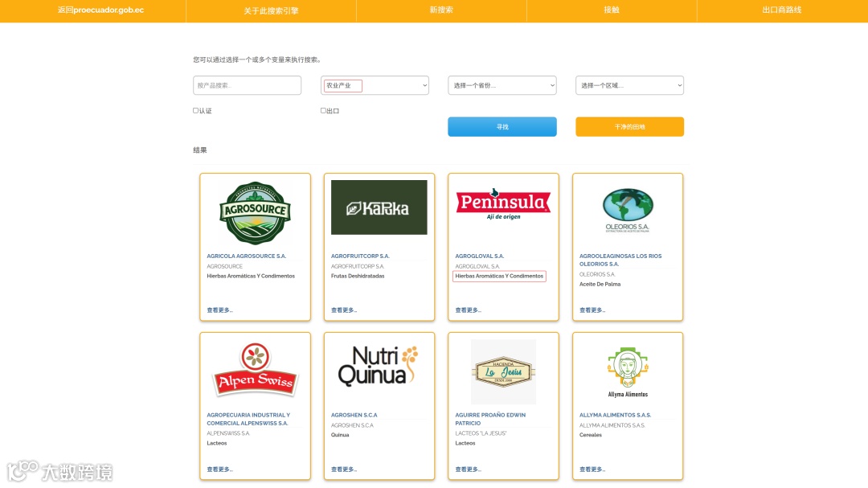Open AGROGLOVAL S.A. company link
868x488 pixels.
pyautogui.click(x=479, y=256)
